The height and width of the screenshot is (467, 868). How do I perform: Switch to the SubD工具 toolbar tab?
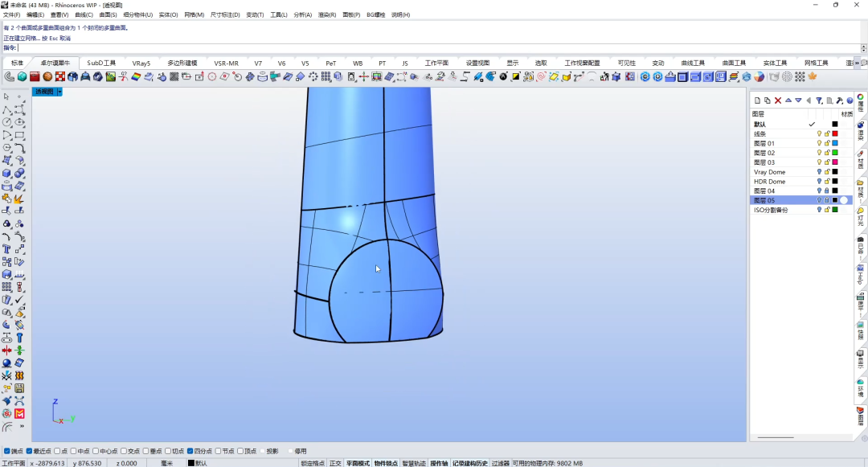tap(101, 63)
